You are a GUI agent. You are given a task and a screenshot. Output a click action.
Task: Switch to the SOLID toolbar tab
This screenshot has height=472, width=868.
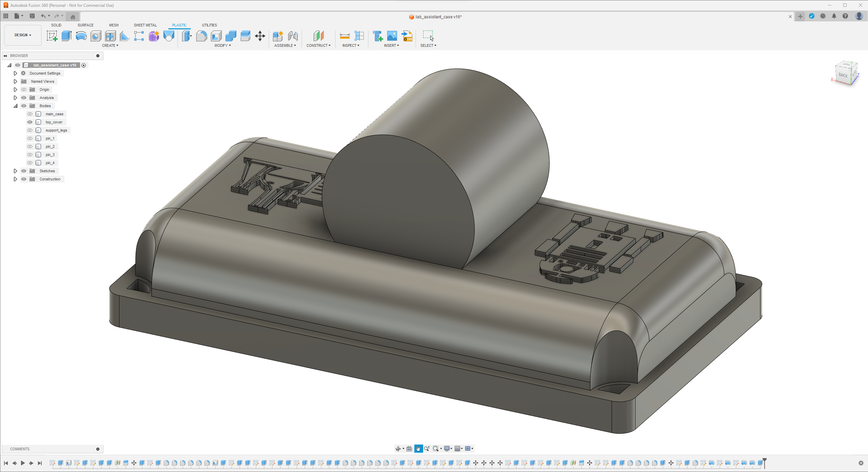coord(56,25)
